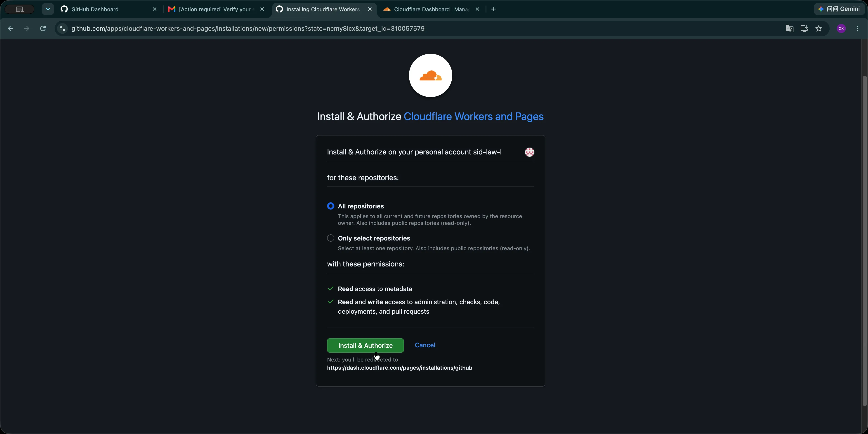Select the Only select repositories option
The width and height of the screenshot is (868, 434).
[330, 238]
